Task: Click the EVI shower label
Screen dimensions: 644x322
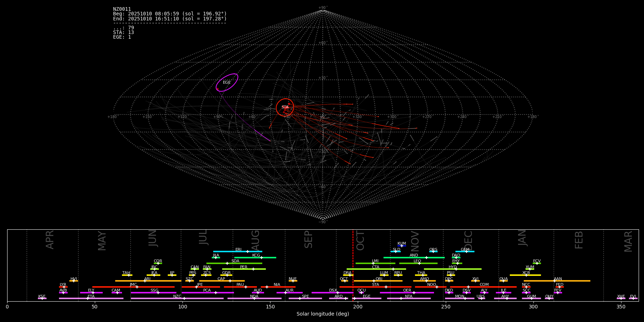Action: (633, 296)
